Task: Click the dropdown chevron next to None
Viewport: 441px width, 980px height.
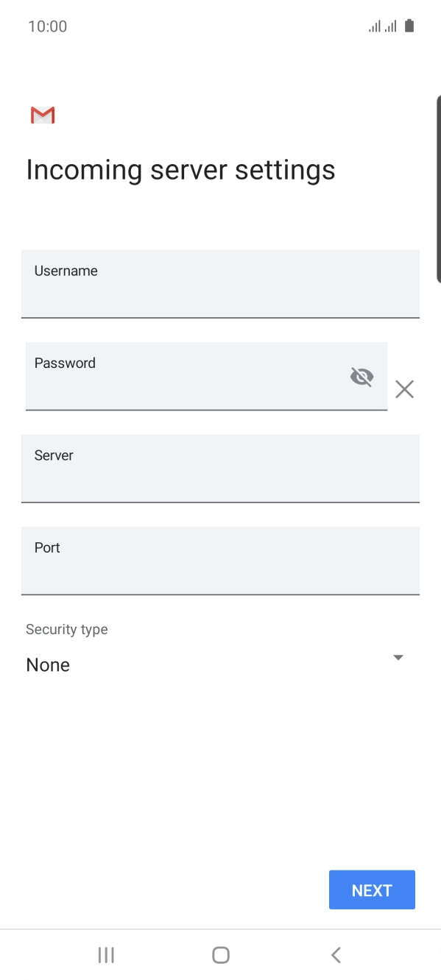Action: pos(398,657)
